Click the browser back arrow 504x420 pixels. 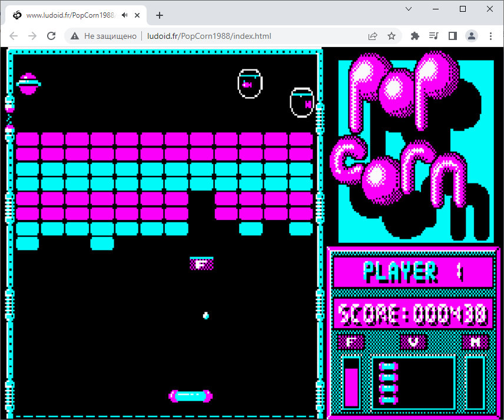[x=14, y=36]
